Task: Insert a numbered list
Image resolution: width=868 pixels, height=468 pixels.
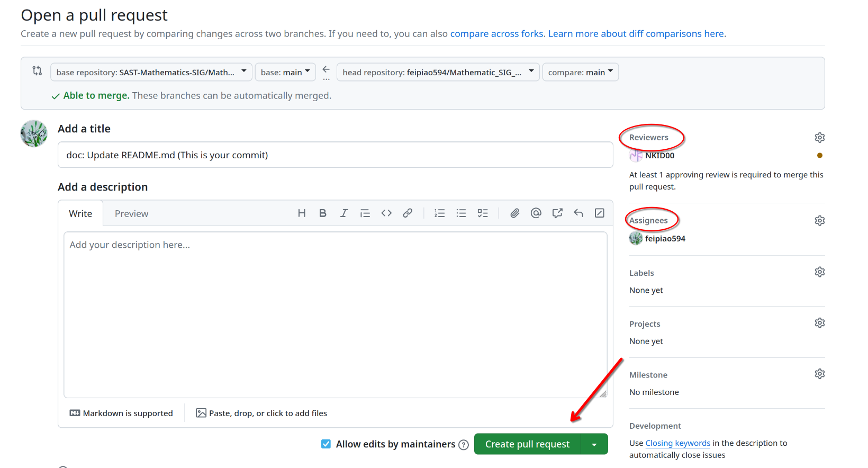Action: (x=440, y=213)
